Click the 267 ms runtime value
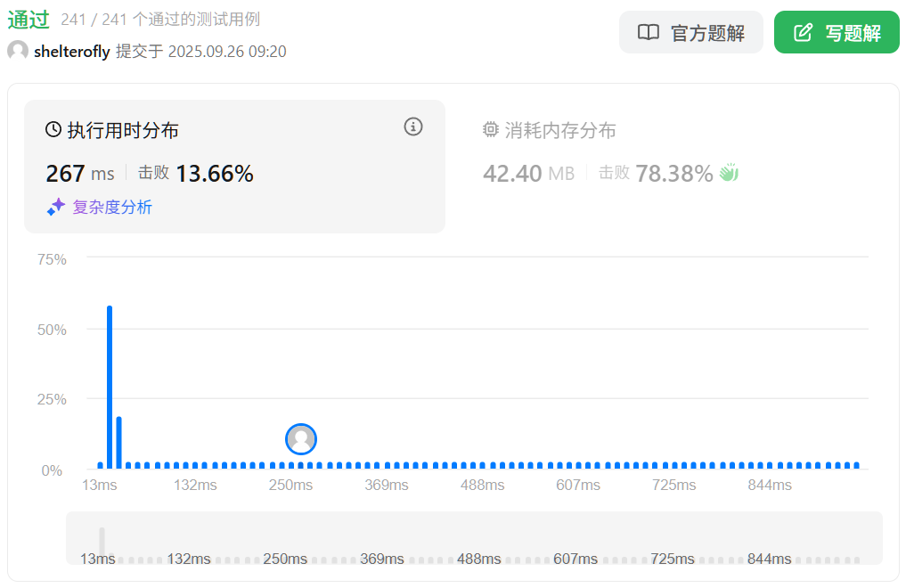 coord(80,173)
